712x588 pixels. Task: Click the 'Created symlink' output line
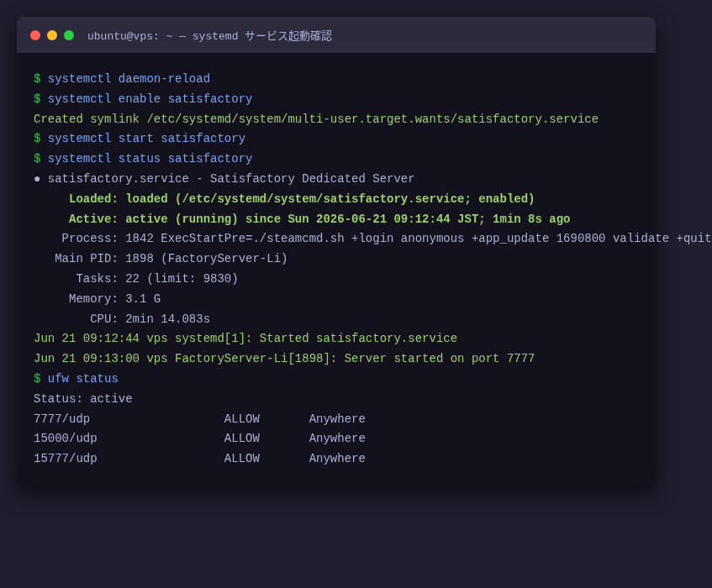pos(316,118)
